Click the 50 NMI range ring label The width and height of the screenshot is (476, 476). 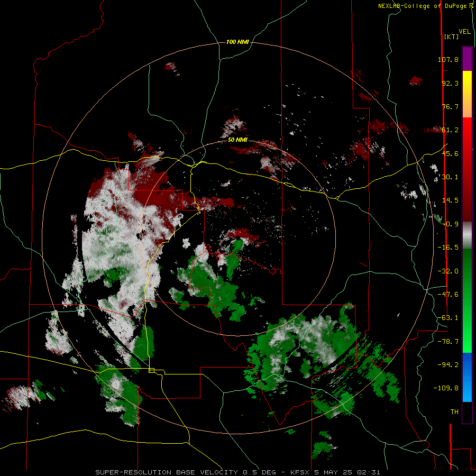(237, 140)
